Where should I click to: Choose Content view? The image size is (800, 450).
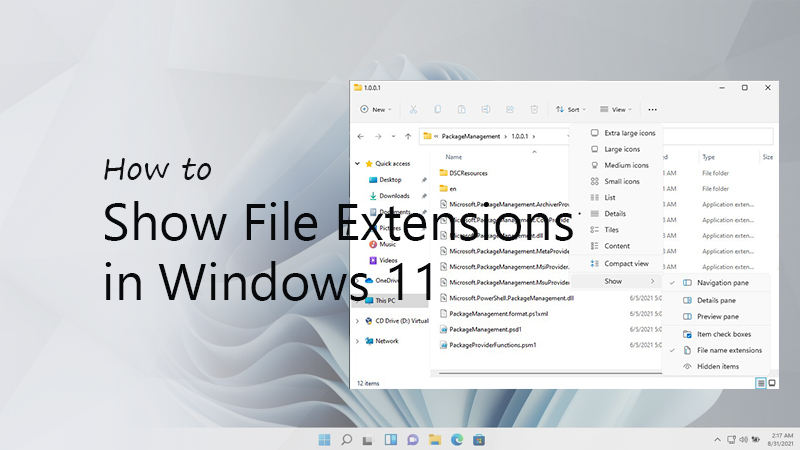(x=616, y=246)
